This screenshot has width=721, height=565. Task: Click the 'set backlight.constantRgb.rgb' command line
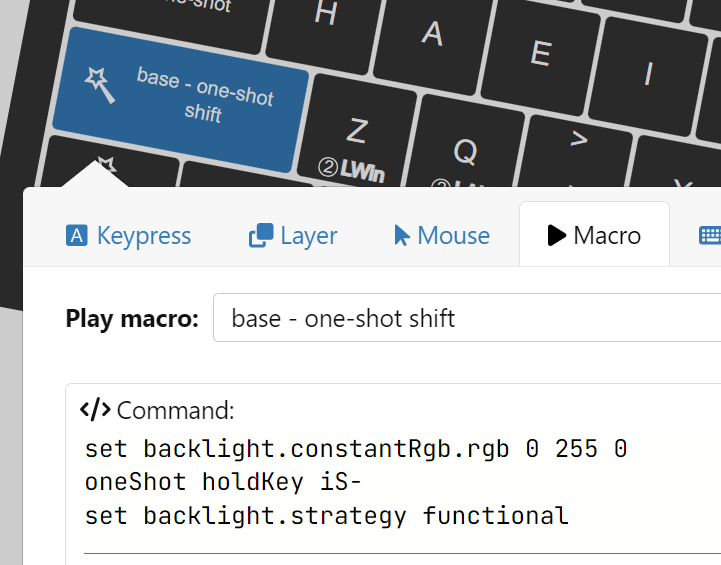pos(355,449)
